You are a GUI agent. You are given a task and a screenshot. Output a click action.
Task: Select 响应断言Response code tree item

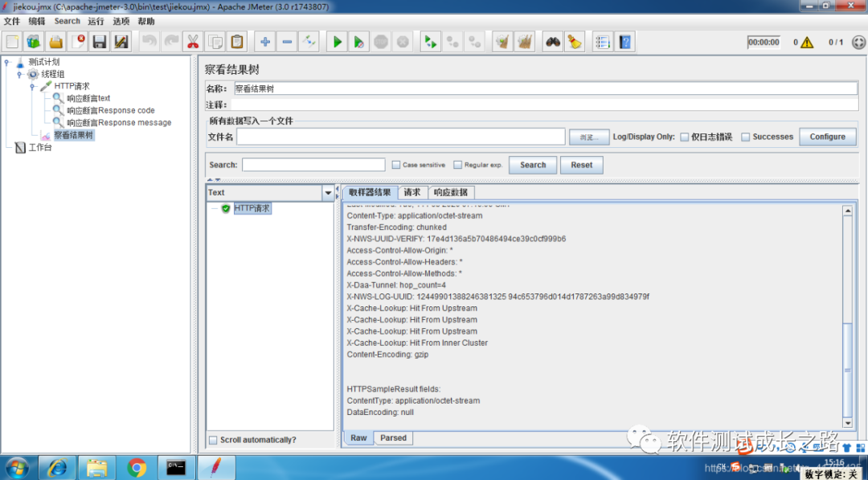pos(111,110)
